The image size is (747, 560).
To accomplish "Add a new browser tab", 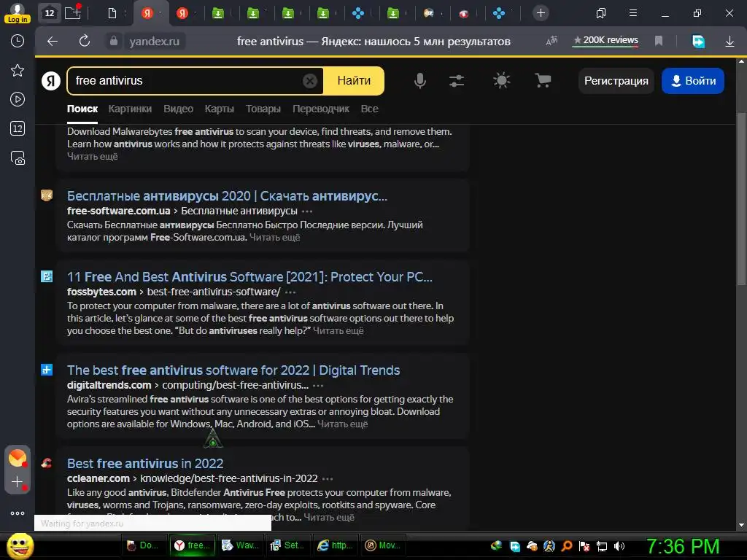I will [x=541, y=13].
